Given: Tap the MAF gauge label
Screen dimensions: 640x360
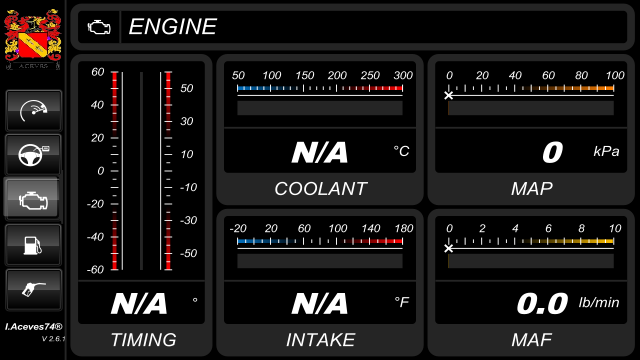Looking at the screenshot, I should [x=532, y=340].
